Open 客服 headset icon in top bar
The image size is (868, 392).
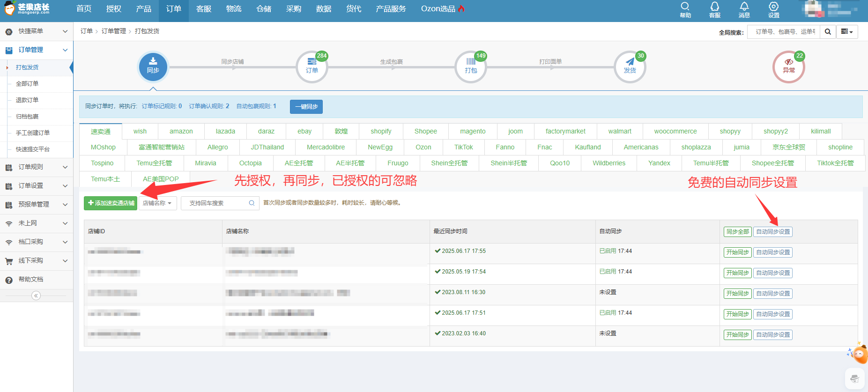(715, 7)
